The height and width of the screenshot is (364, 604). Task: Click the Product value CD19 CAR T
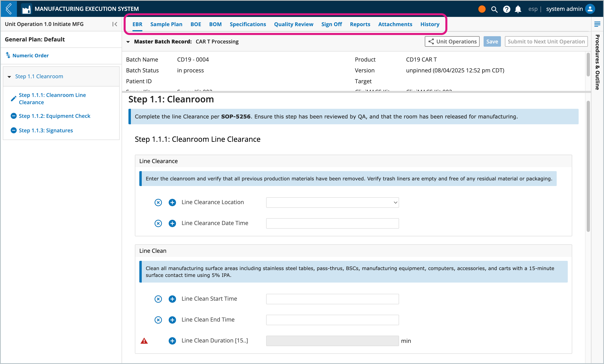pyautogui.click(x=421, y=60)
